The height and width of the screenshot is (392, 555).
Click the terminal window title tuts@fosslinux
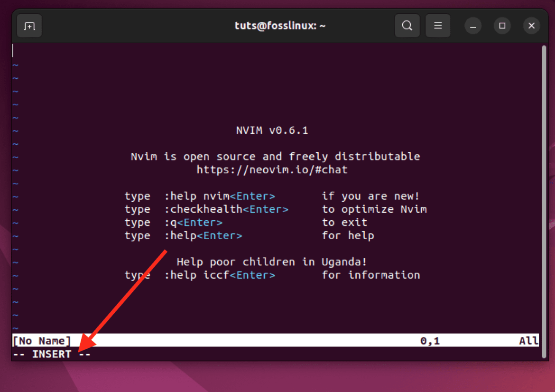point(280,26)
